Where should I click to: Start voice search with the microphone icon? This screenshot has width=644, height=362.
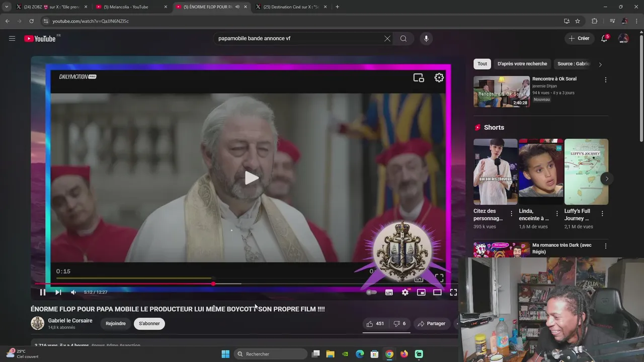pyautogui.click(x=426, y=38)
